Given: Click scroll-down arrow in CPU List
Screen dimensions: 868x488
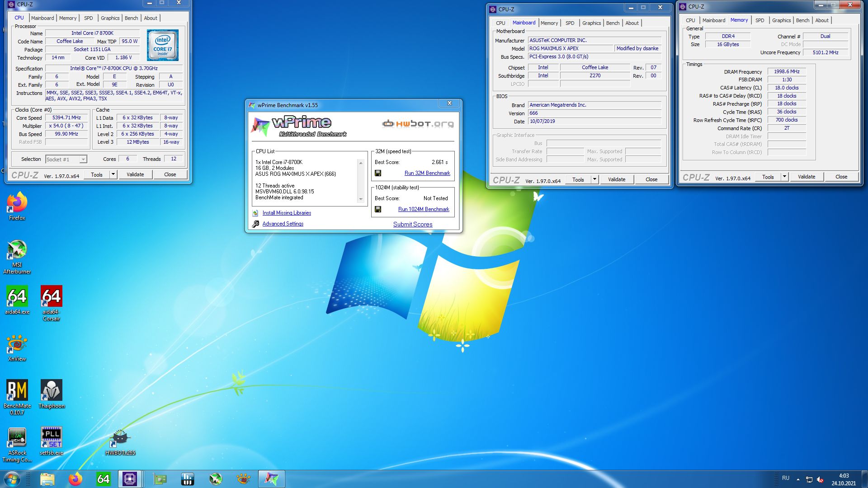Looking at the screenshot, I should [x=361, y=199].
